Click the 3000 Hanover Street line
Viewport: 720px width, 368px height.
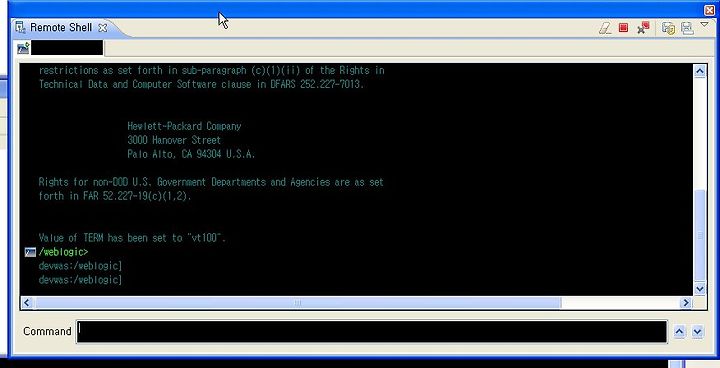tap(174, 140)
